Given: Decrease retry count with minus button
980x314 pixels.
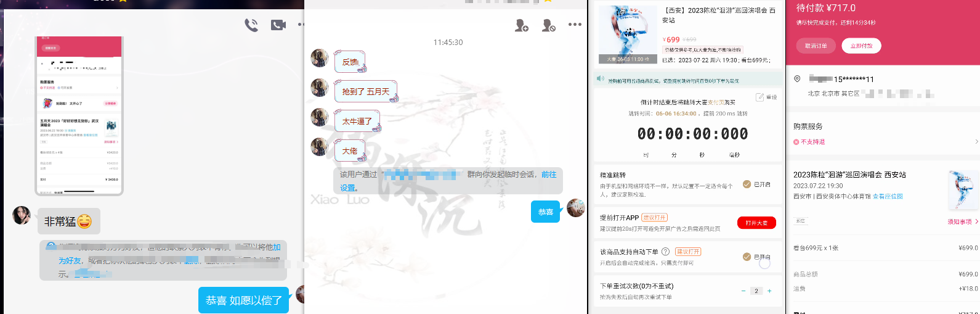Looking at the screenshot, I should [743, 291].
